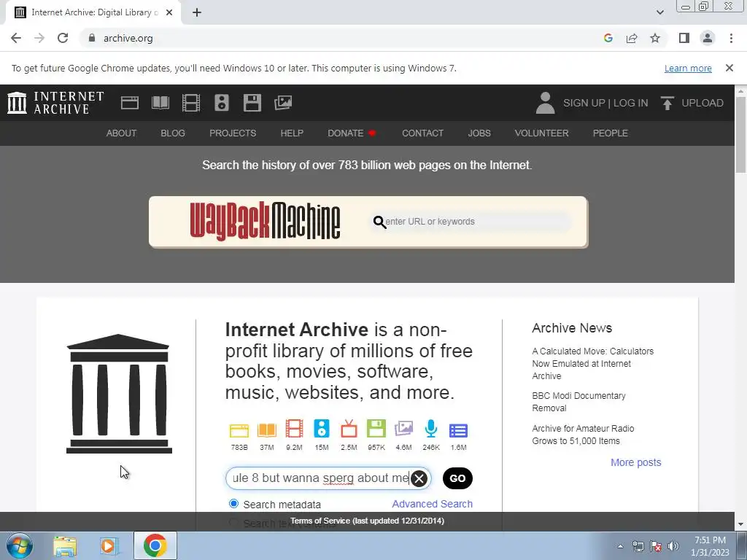Screen dimensions: 747x560
Task: Click the Internet Archive logo in the header
Action: click(55, 103)
